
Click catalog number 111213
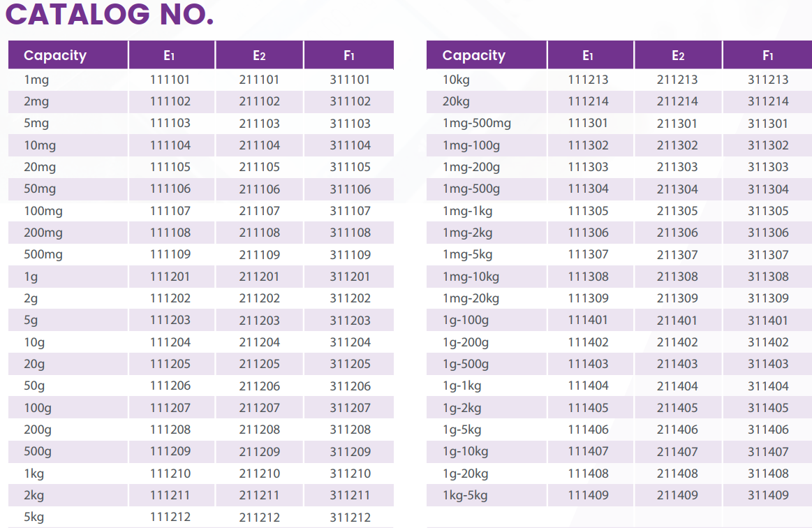(x=588, y=80)
